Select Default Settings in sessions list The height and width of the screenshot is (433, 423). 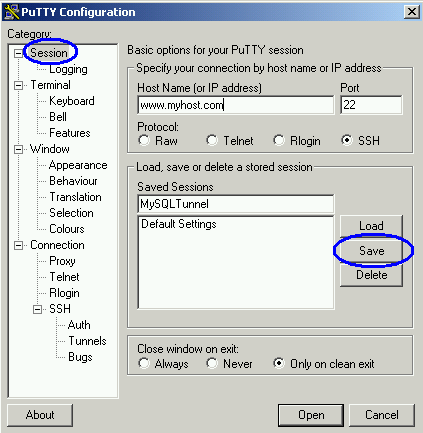(x=179, y=224)
